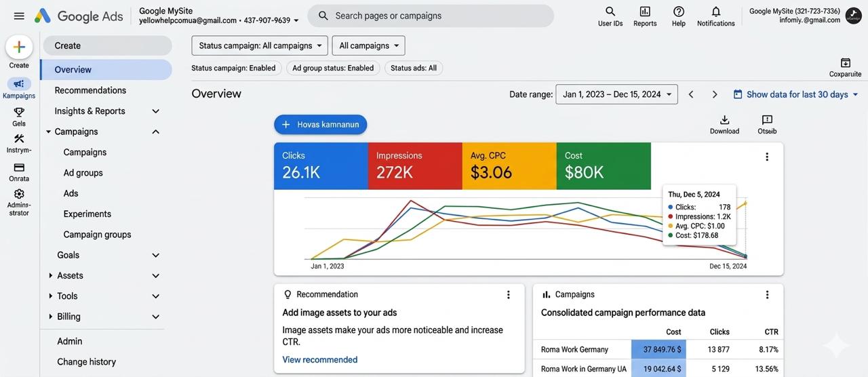
Task: Open the Reports icon in header
Action: 645,12
